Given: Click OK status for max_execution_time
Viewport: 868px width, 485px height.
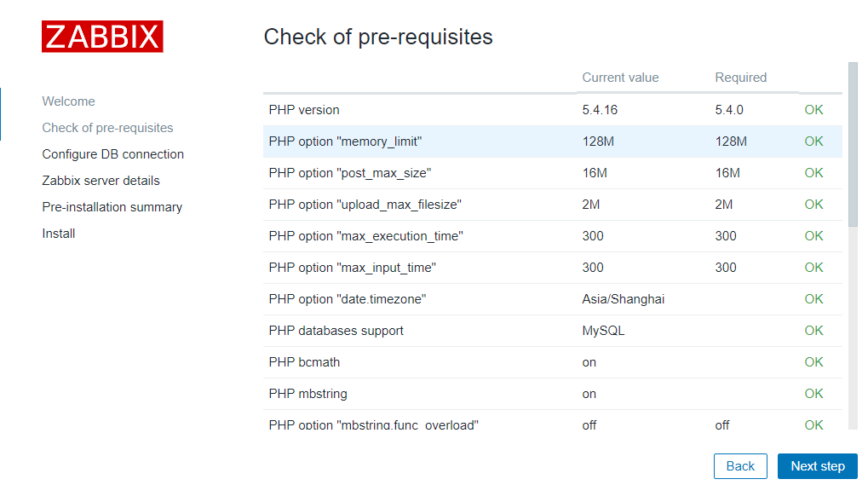Looking at the screenshot, I should click(813, 236).
